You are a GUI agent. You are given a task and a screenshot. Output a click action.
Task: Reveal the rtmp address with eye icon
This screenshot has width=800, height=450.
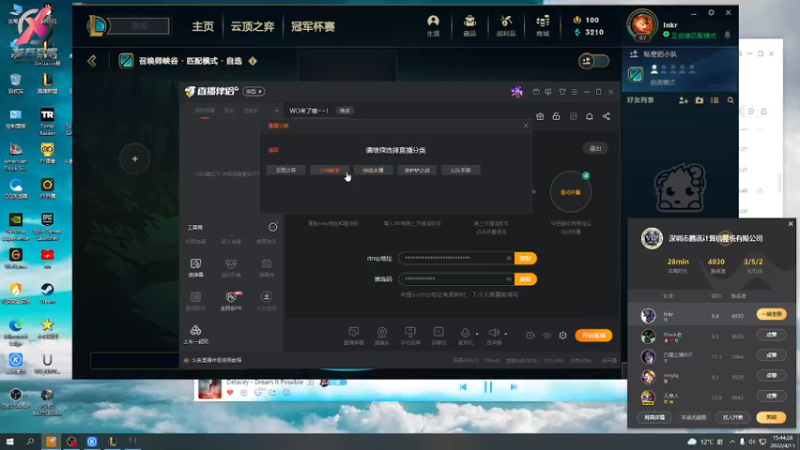pos(509,258)
